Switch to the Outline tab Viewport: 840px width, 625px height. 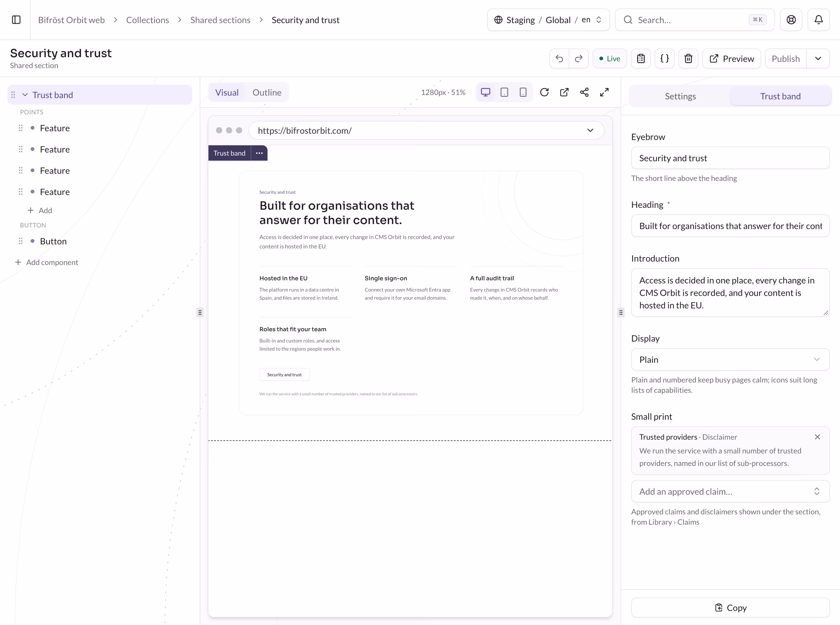click(x=267, y=92)
